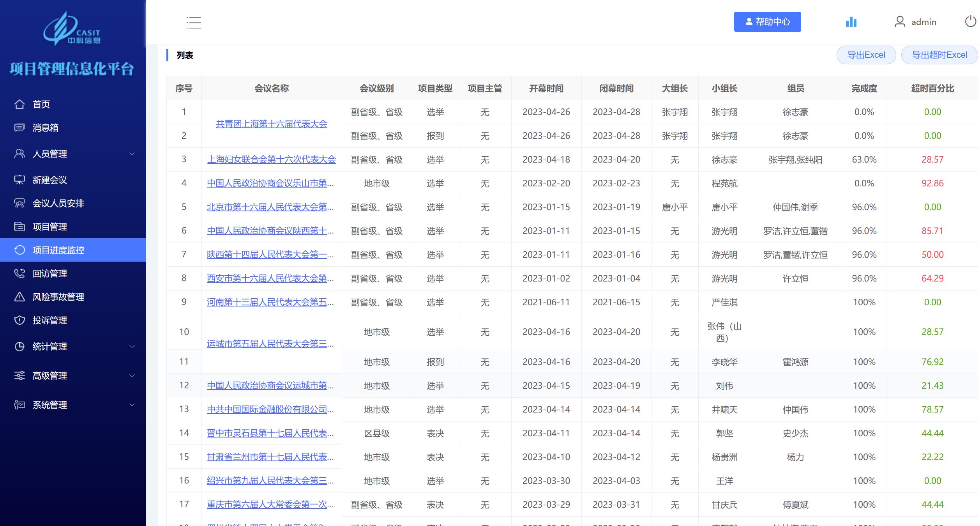
Task: Click the 消息箱 message icon
Action: coord(19,128)
